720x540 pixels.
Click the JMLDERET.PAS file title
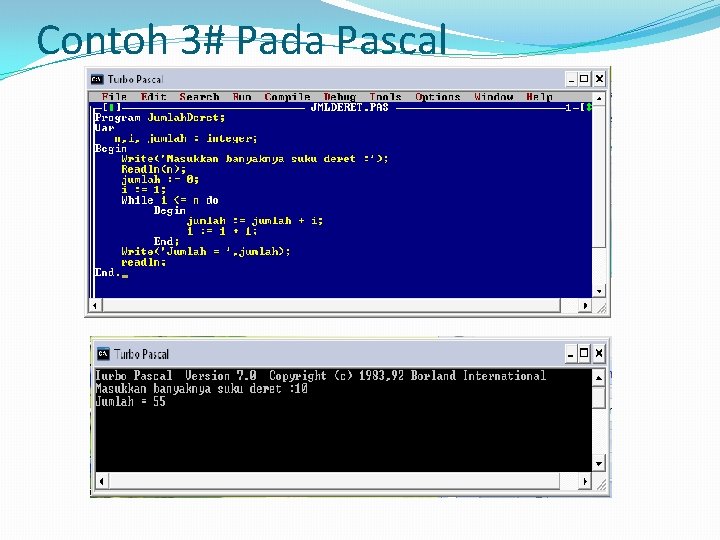click(x=349, y=107)
